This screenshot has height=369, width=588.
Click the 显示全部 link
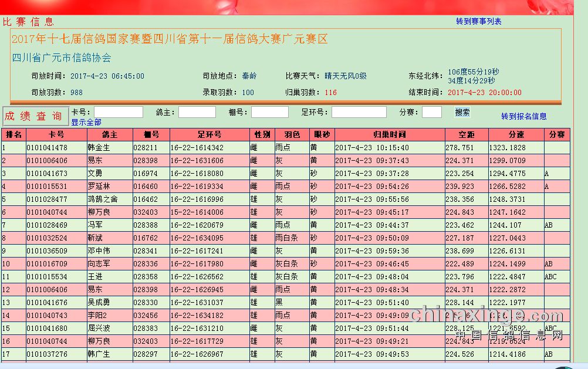coord(86,123)
